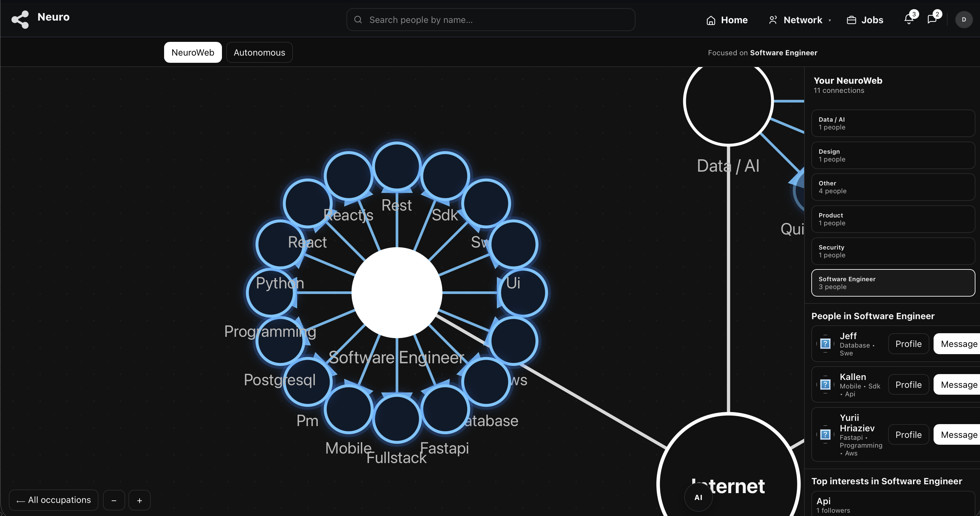Click Kallen's avatar placeholder icon

pos(825,385)
